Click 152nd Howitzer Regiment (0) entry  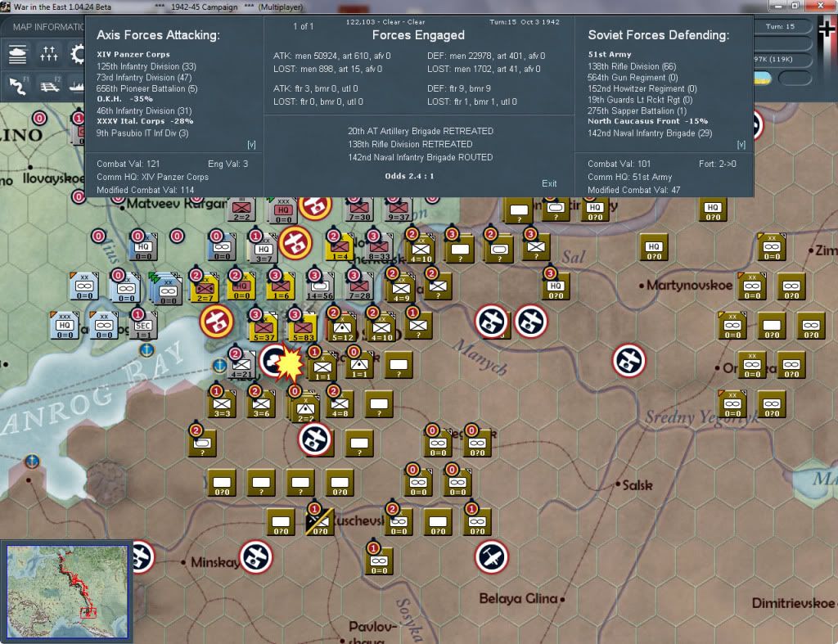642,88
